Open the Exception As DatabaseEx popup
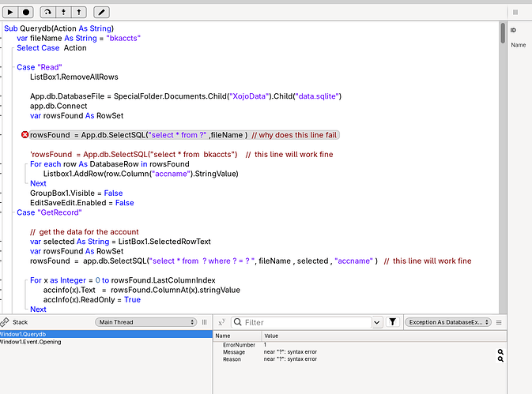The image size is (532, 394). tap(448, 322)
